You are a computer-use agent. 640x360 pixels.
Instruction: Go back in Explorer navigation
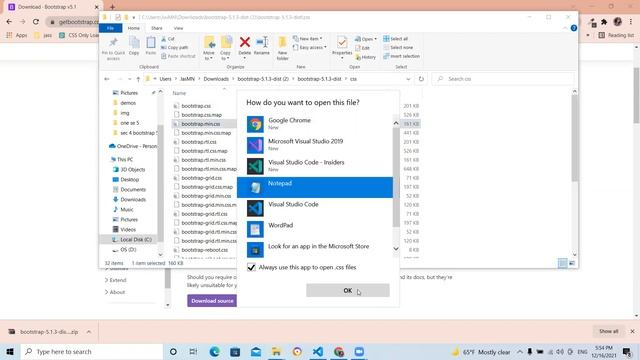tap(107, 79)
